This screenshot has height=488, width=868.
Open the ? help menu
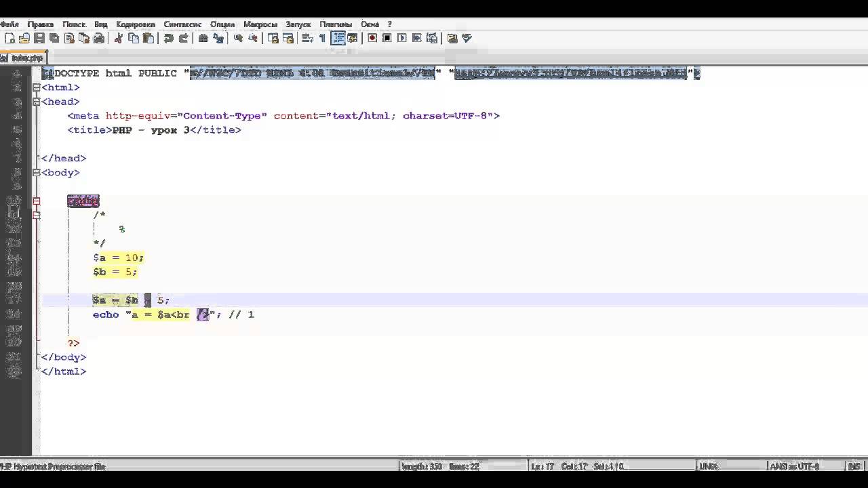(390, 24)
